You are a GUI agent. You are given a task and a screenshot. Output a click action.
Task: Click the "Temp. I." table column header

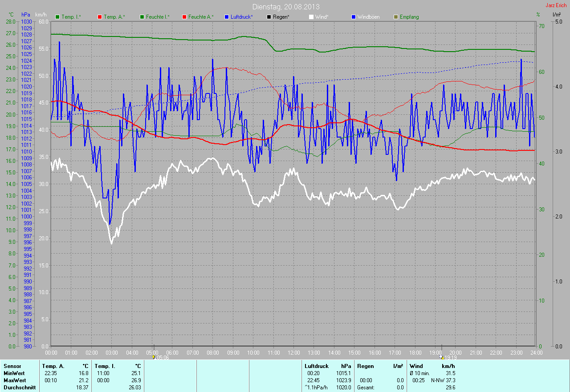point(105,366)
